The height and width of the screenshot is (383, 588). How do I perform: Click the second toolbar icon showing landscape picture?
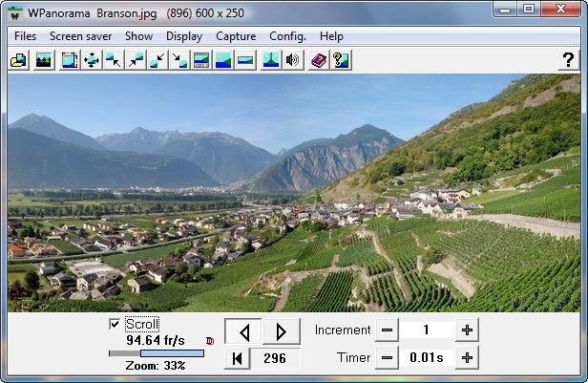(x=43, y=60)
